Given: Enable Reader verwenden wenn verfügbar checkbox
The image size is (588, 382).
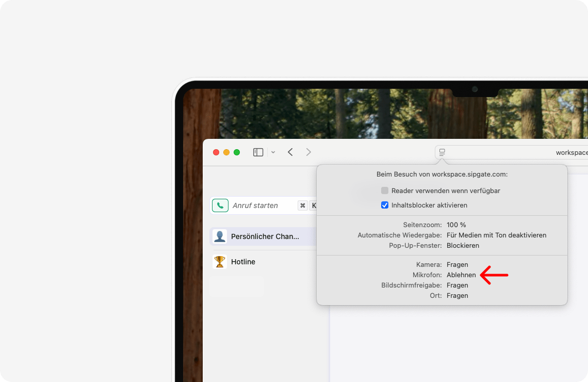Looking at the screenshot, I should pyautogui.click(x=385, y=190).
